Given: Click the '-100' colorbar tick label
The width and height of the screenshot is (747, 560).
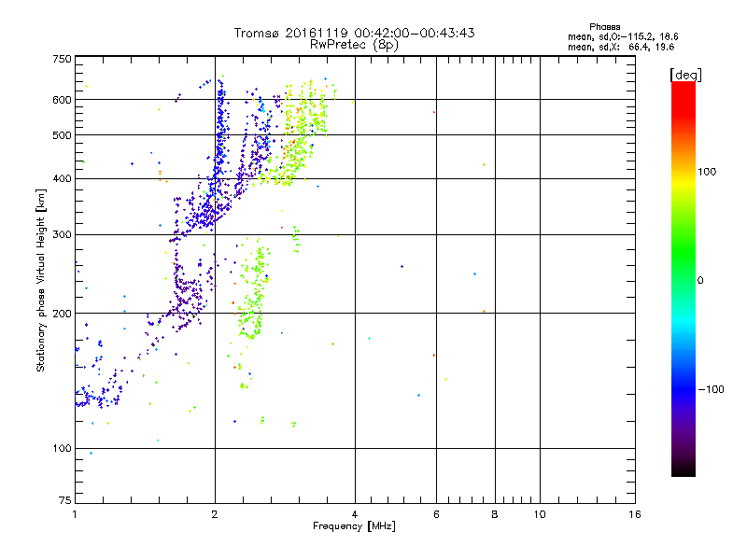Looking at the screenshot, I should click(x=711, y=389).
